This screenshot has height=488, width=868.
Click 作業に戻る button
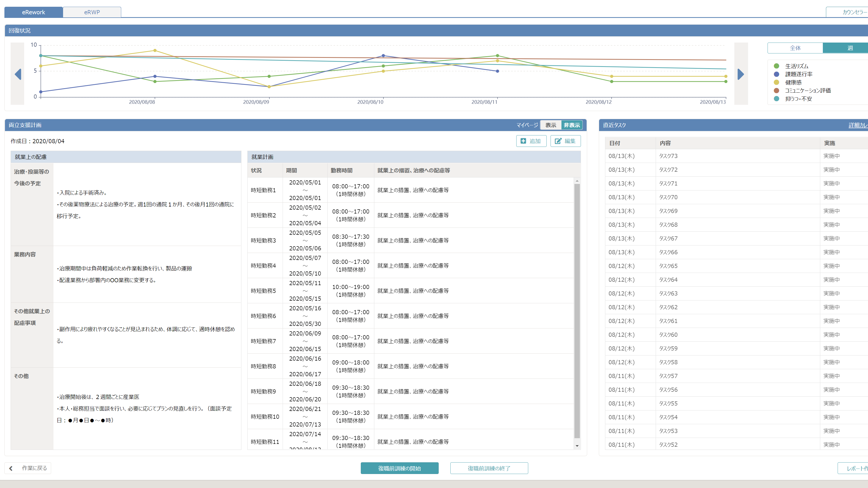click(28, 468)
